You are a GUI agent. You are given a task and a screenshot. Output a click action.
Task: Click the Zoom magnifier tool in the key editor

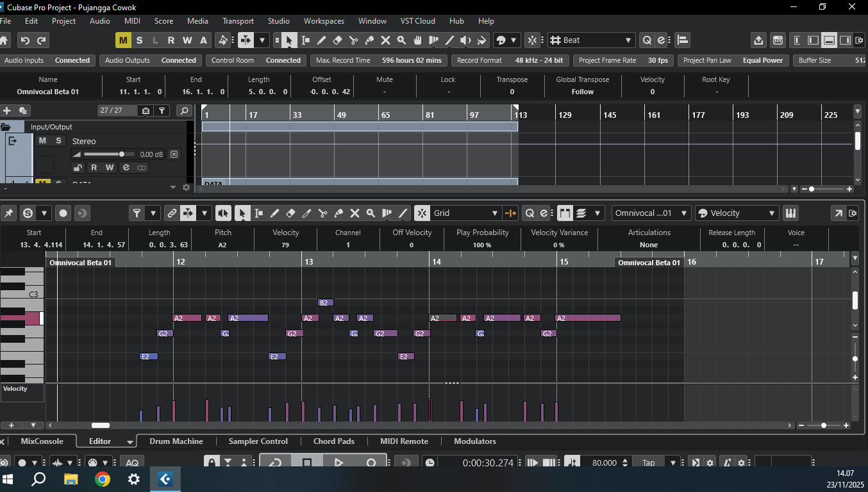coord(371,213)
